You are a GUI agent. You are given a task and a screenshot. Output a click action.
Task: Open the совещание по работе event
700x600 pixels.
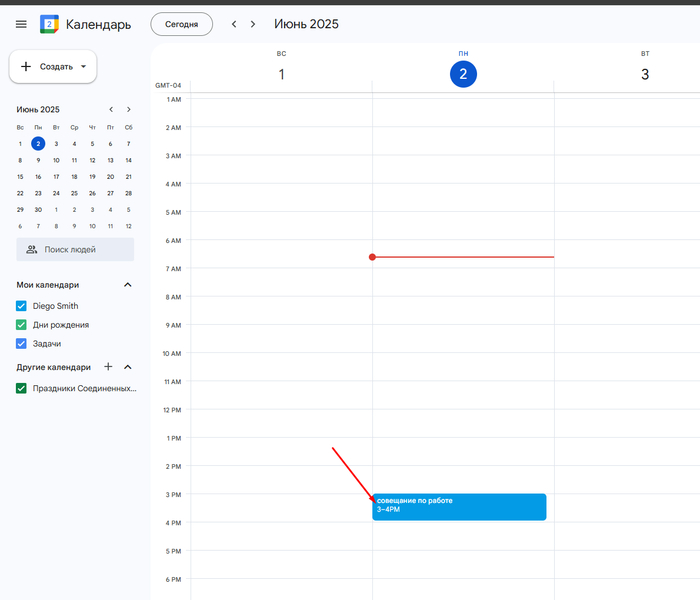(x=459, y=506)
